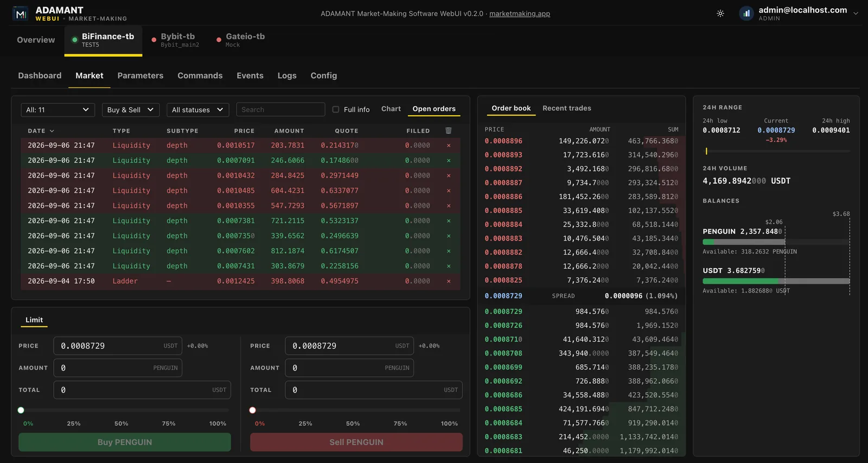868x463 pixels.
Task: Expand the Buy & Sell filter dropdown
Action: [x=131, y=110]
